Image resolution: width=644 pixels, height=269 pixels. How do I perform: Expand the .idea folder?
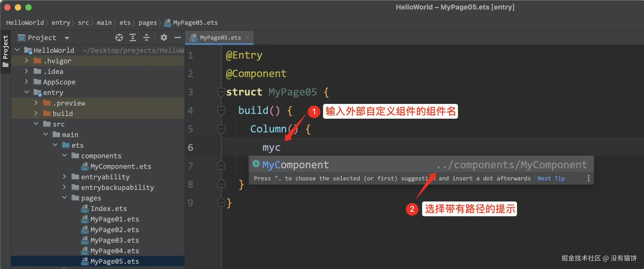pos(26,71)
